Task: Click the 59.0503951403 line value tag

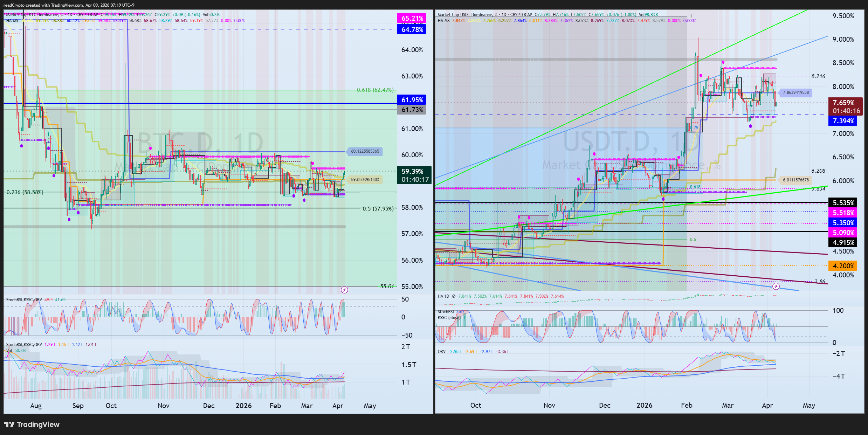Action: coord(365,180)
